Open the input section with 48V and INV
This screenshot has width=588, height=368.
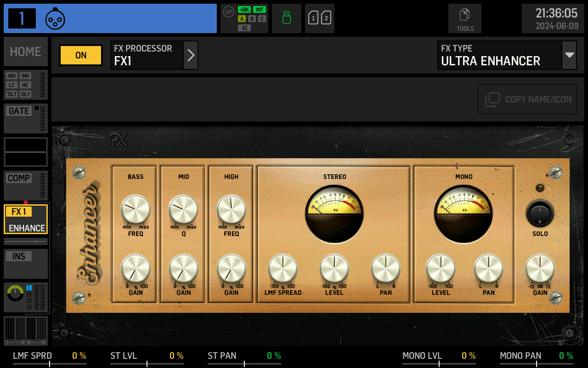26,85
